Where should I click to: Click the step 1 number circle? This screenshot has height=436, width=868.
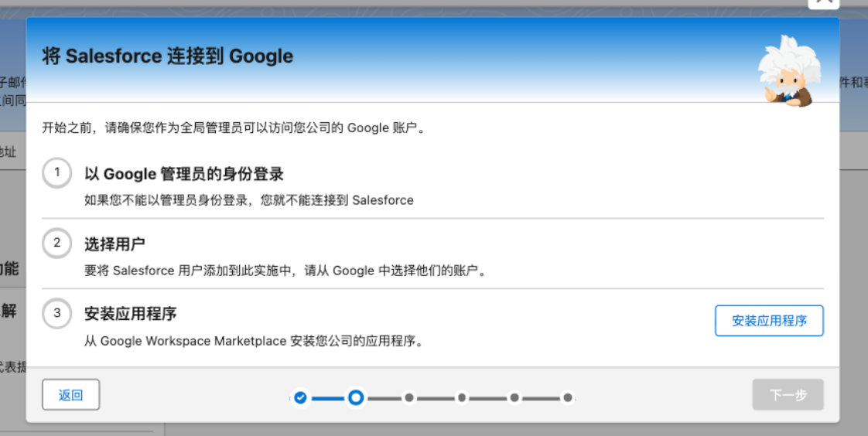(57, 172)
